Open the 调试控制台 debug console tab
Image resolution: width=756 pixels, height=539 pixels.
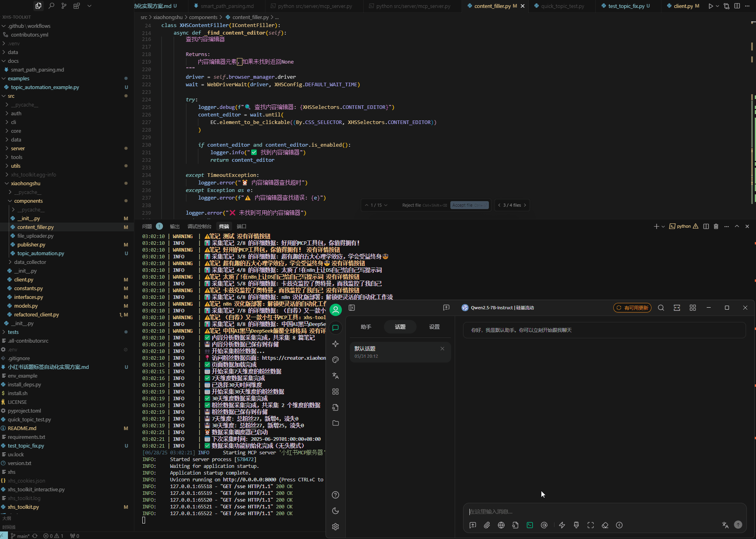(x=199, y=226)
